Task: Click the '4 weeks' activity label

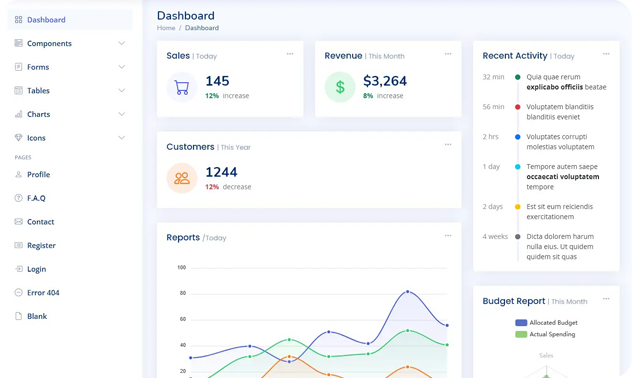Action: [x=495, y=237]
